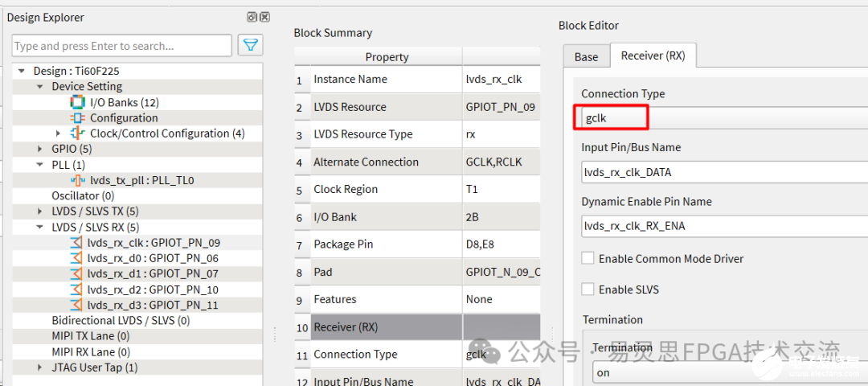This screenshot has height=386, width=868.
Task: Click the Clock/Control Configuration icon
Action: 77,133
